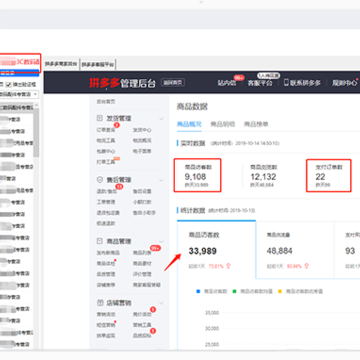Click the real-time 商品浏览数 12,132 value
This screenshot has height=360, width=360.
point(263,177)
